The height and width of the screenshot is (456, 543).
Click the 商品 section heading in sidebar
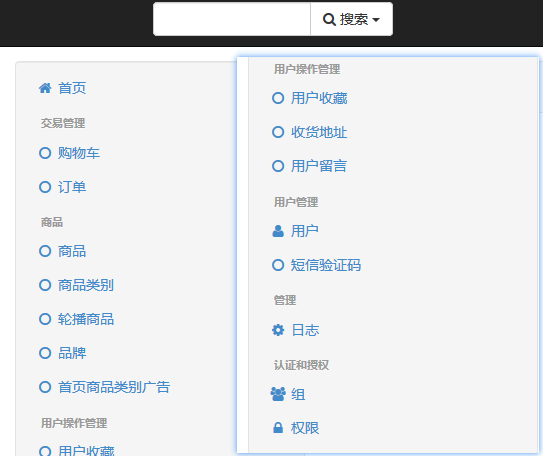52,222
